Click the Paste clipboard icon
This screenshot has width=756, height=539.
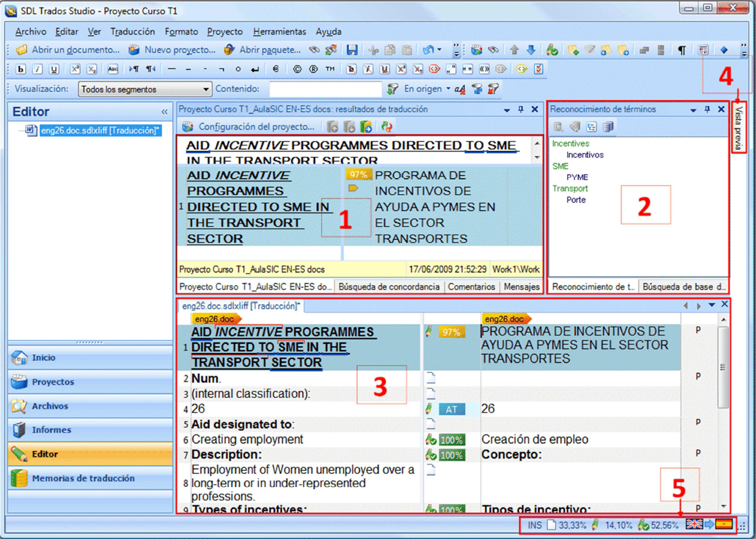(407, 50)
